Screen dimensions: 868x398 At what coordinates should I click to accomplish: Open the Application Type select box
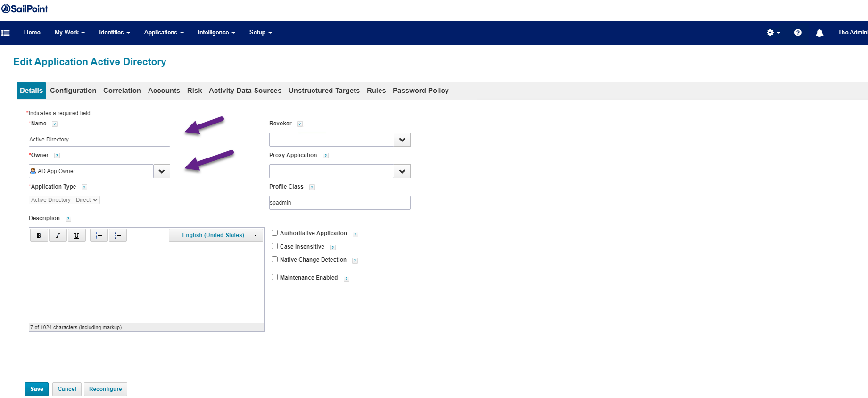[x=64, y=200]
